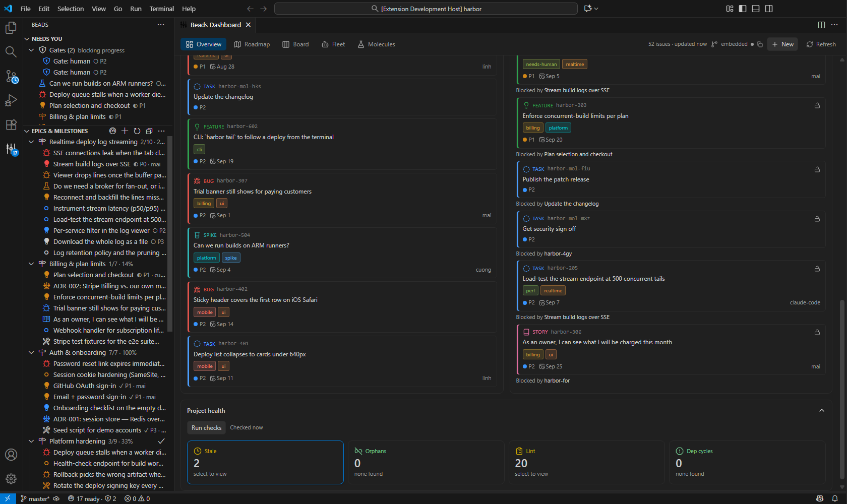This screenshot has width=847, height=504.
Task: Open the Stale health card
Action: [x=265, y=462]
